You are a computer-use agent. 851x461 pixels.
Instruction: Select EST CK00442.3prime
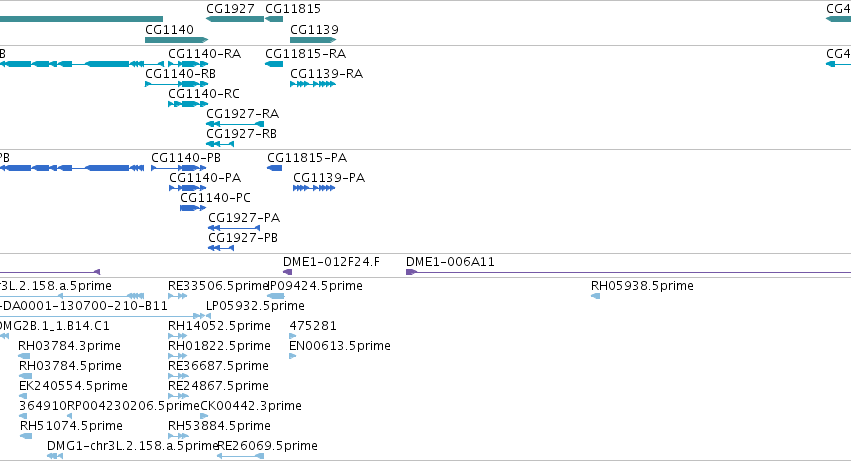coord(251,406)
